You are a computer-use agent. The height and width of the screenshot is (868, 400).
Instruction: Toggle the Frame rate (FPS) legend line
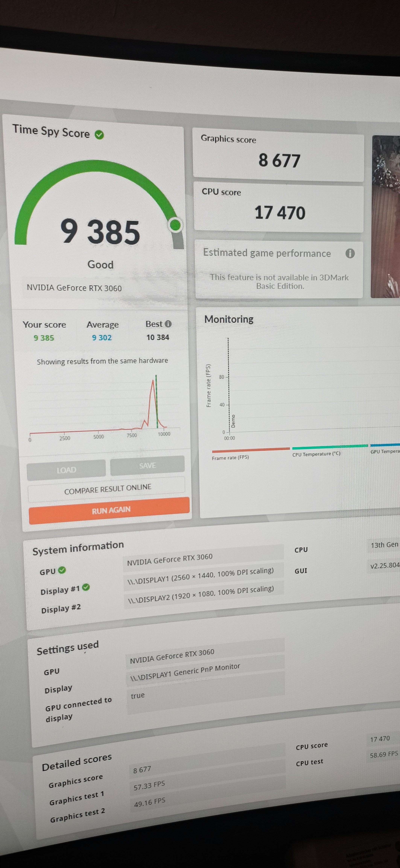(x=250, y=449)
